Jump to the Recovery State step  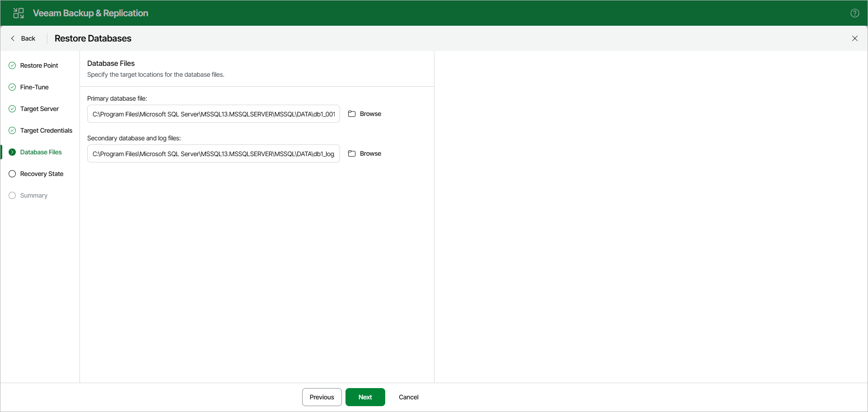[42, 174]
